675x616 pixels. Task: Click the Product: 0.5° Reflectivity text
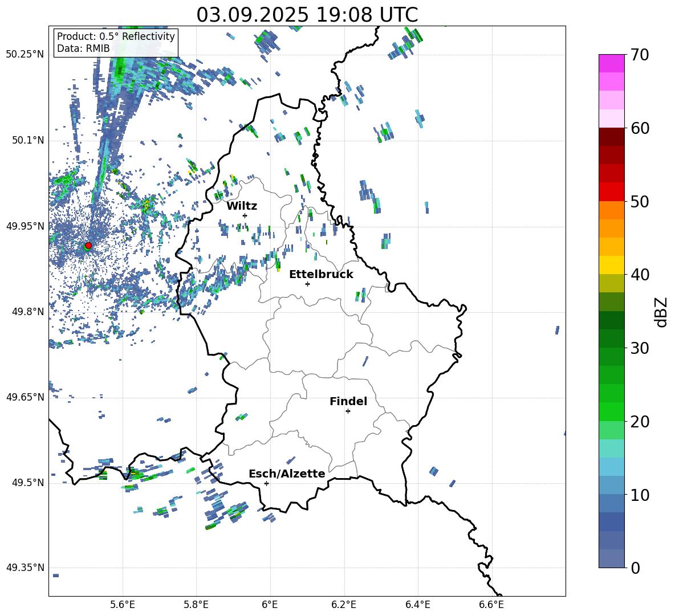point(116,36)
